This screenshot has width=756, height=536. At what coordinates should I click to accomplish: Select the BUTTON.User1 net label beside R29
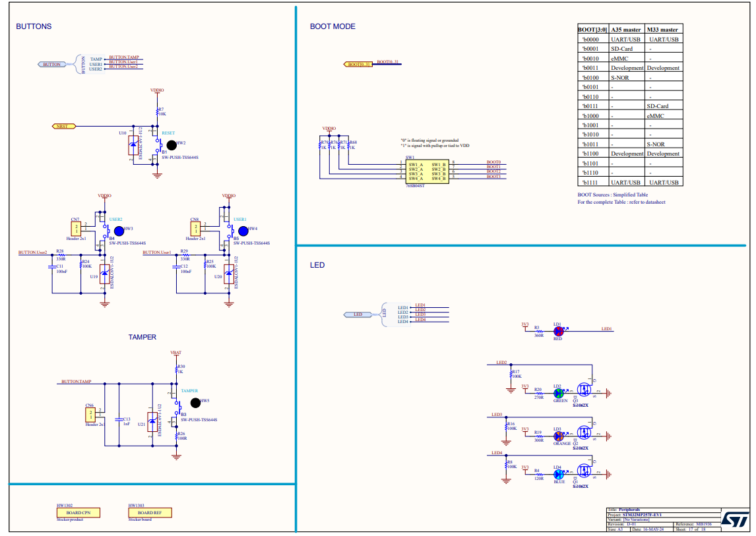(x=157, y=252)
